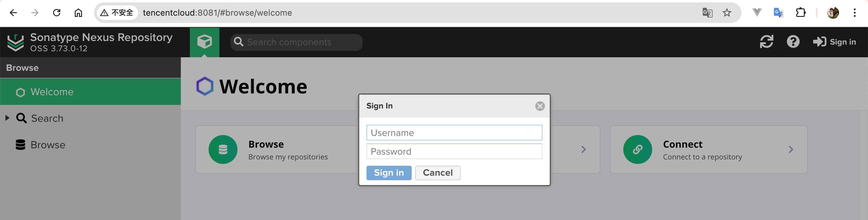The image size is (868, 220).
Task: Open the browser three-dot menu
Action: click(854, 13)
